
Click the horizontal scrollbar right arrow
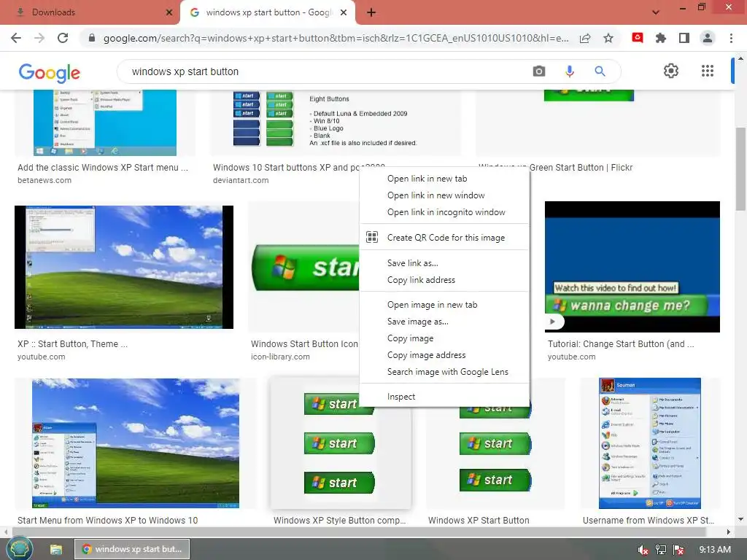[x=728, y=532]
